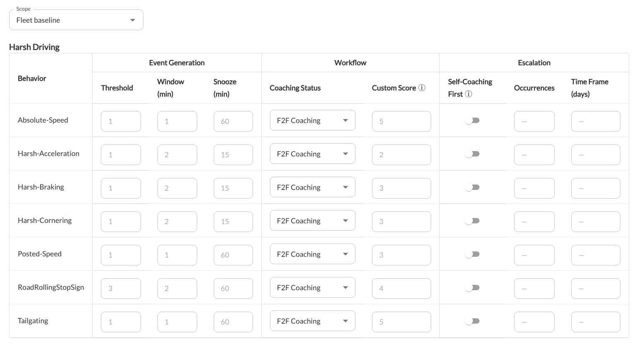The width and height of the screenshot is (644, 348).
Task: Switch on Self-Coaching for Posted-Speed
Action: (x=472, y=254)
